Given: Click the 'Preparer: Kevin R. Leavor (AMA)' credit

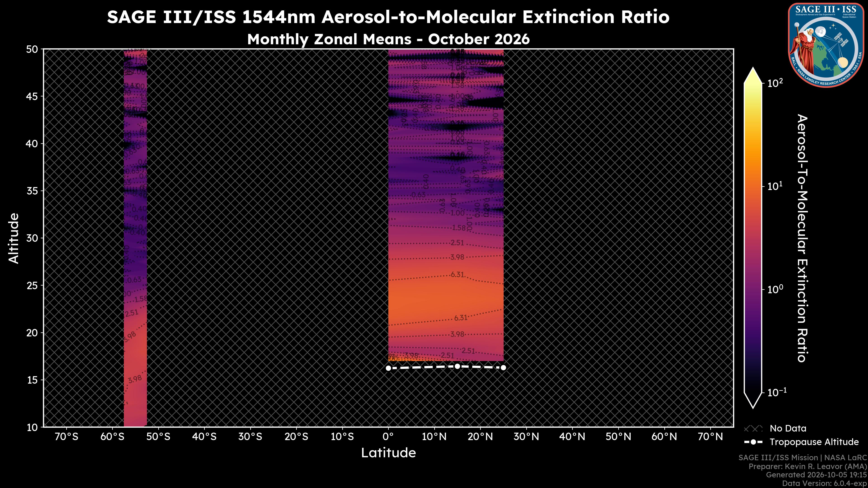Looking at the screenshot, I should [808, 467].
